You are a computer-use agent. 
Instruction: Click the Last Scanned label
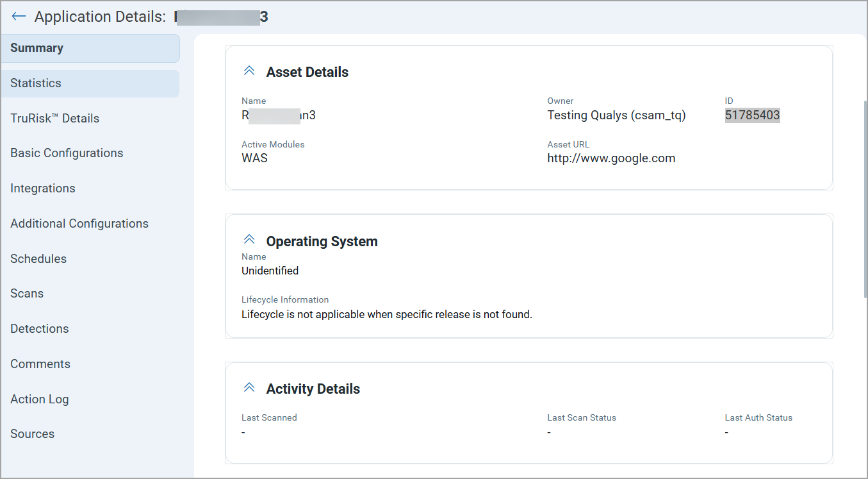pos(269,417)
